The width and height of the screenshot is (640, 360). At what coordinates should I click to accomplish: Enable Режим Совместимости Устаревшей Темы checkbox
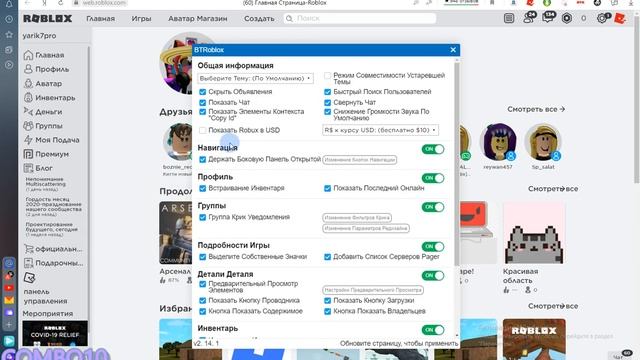(x=327, y=76)
